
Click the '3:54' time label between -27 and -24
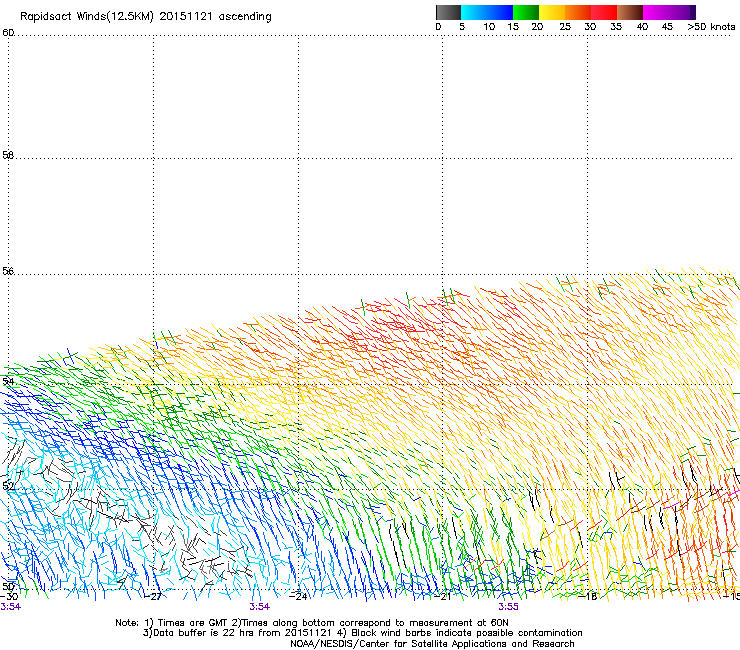pos(260,607)
